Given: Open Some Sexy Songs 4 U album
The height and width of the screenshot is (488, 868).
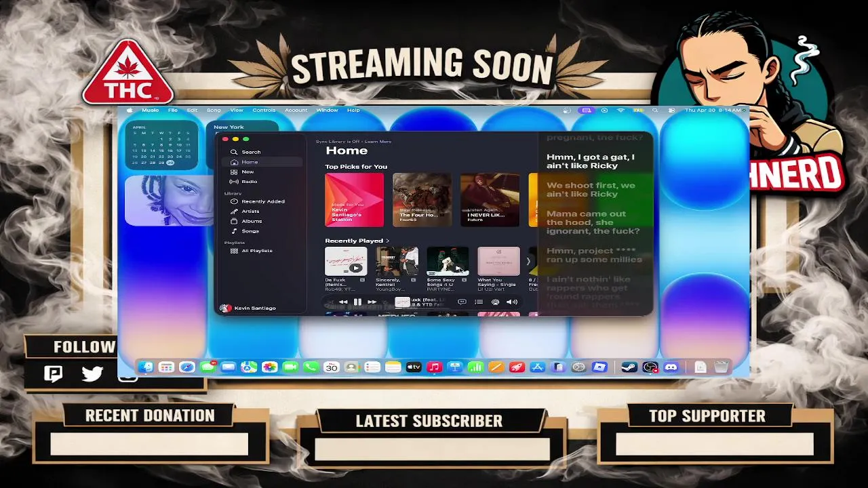Looking at the screenshot, I should [448, 262].
